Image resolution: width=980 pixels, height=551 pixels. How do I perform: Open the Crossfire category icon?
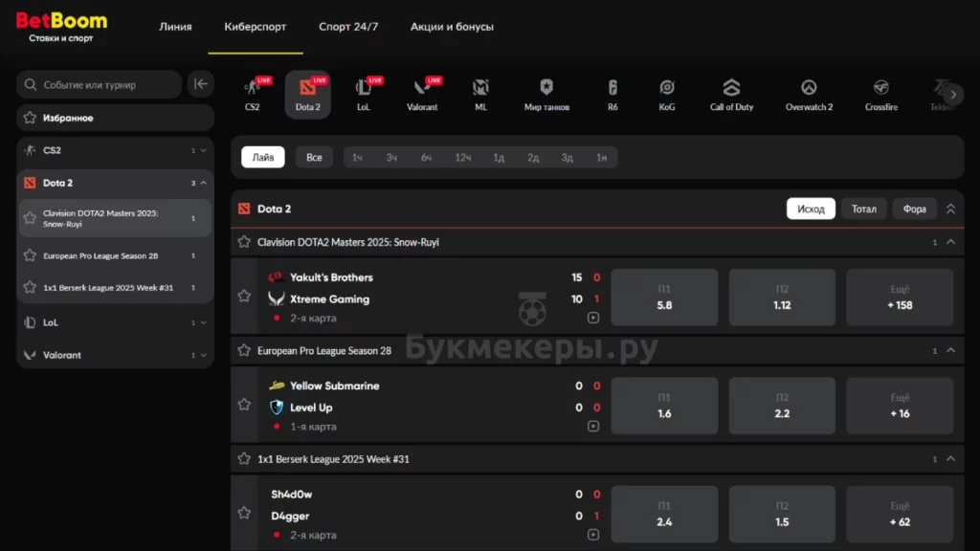[x=881, y=95]
